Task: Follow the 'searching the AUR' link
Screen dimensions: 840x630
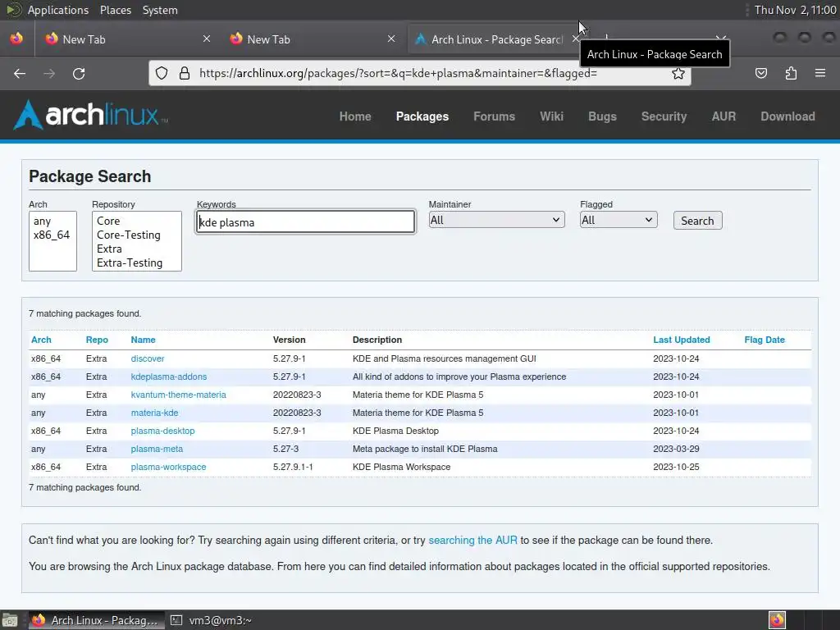Action: (x=473, y=540)
